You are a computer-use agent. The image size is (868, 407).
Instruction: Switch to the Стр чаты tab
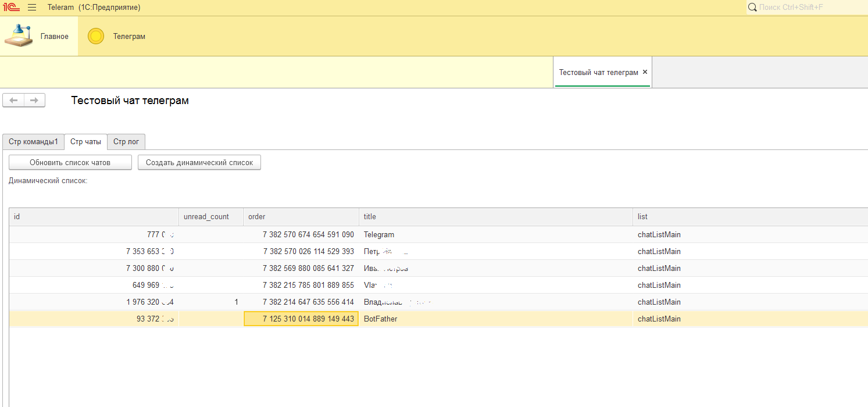[85, 141]
